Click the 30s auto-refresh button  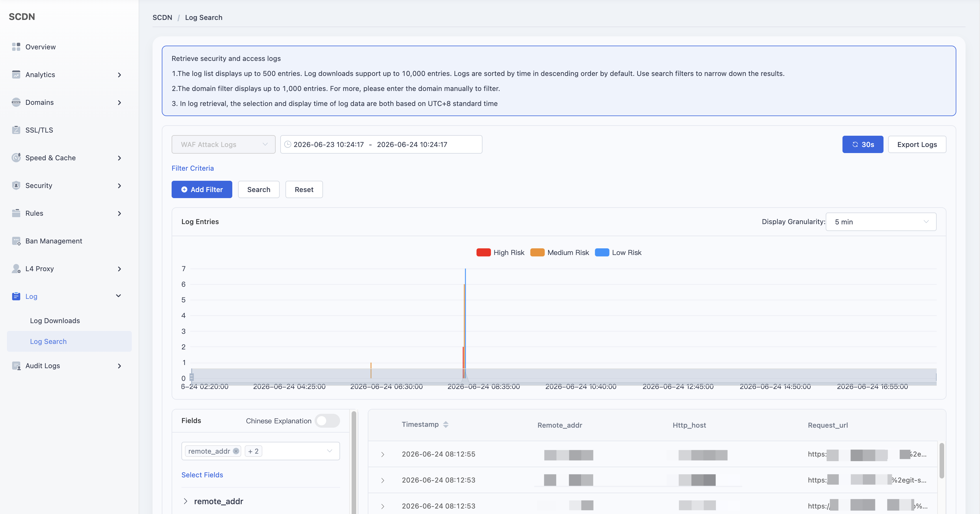[x=862, y=144]
